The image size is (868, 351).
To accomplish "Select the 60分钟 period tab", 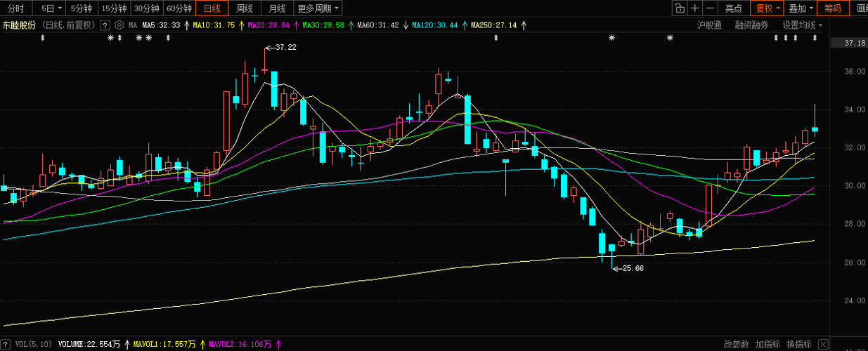I will [x=179, y=8].
